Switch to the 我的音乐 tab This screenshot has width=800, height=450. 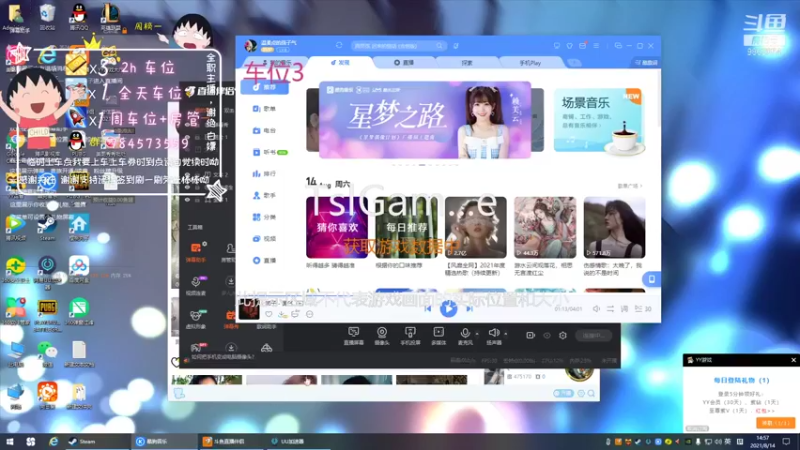pyautogui.click(x=277, y=63)
